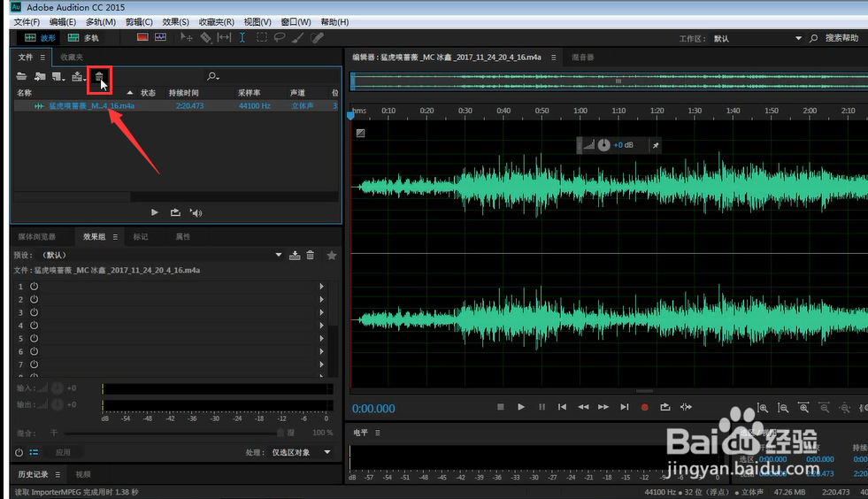Screen dimensions: 868x499
Task: Save effects rack as preset
Action: [295, 255]
